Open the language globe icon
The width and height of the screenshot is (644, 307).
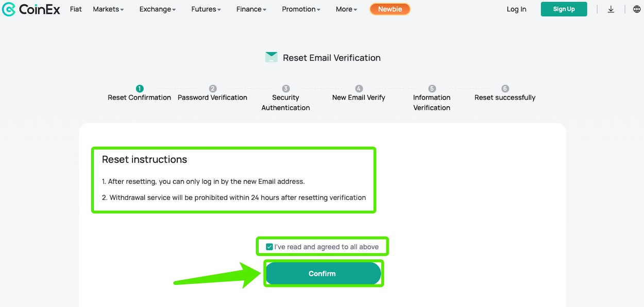tap(637, 9)
